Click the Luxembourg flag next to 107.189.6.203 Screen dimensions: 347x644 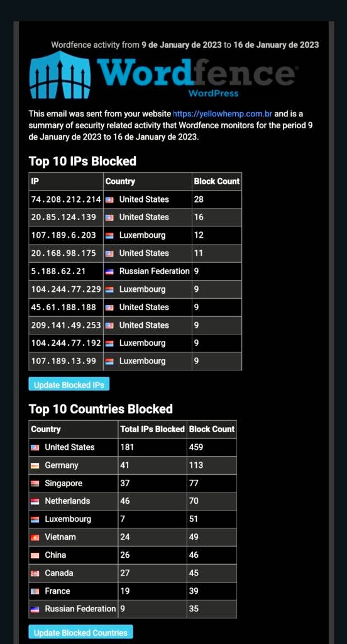(109, 235)
